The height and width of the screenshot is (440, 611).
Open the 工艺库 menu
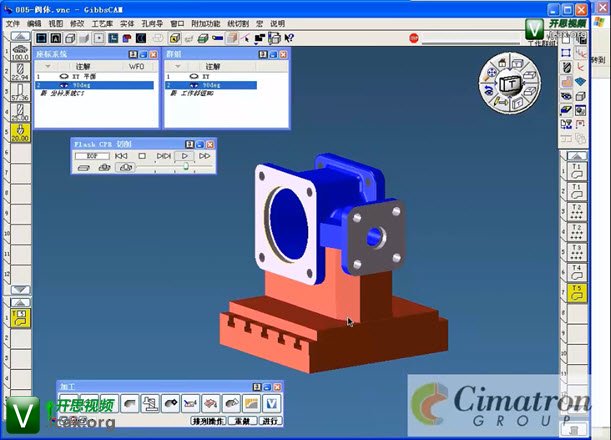[x=102, y=24]
